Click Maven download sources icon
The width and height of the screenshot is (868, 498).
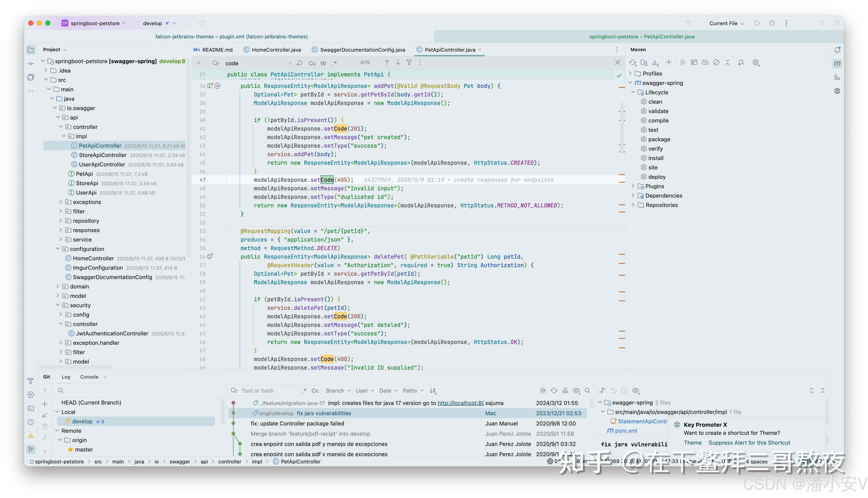click(x=655, y=63)
